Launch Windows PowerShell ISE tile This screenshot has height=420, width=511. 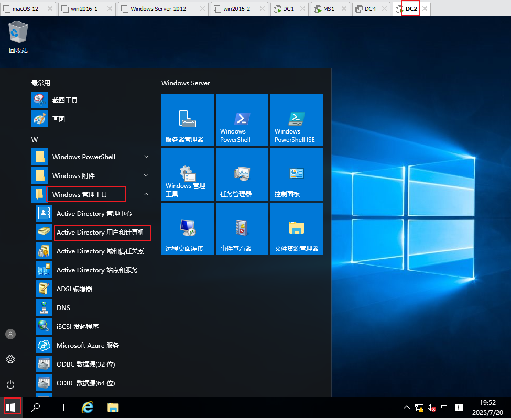pyautogui.click(x=297, y=120)
